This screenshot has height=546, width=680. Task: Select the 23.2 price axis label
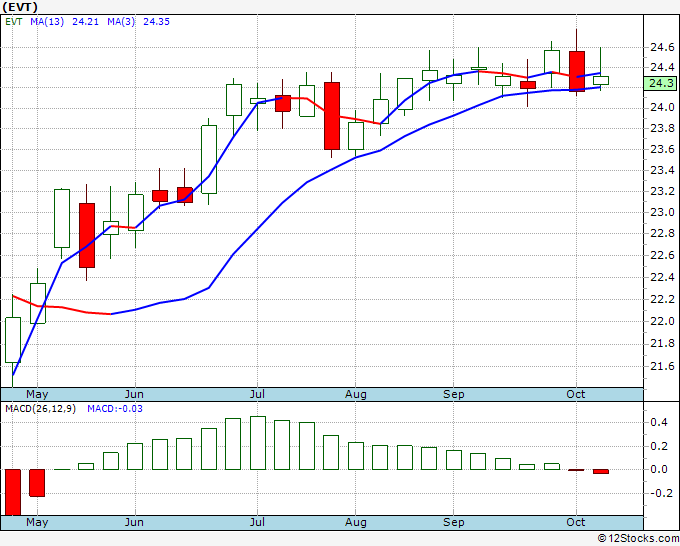(662, 191)
